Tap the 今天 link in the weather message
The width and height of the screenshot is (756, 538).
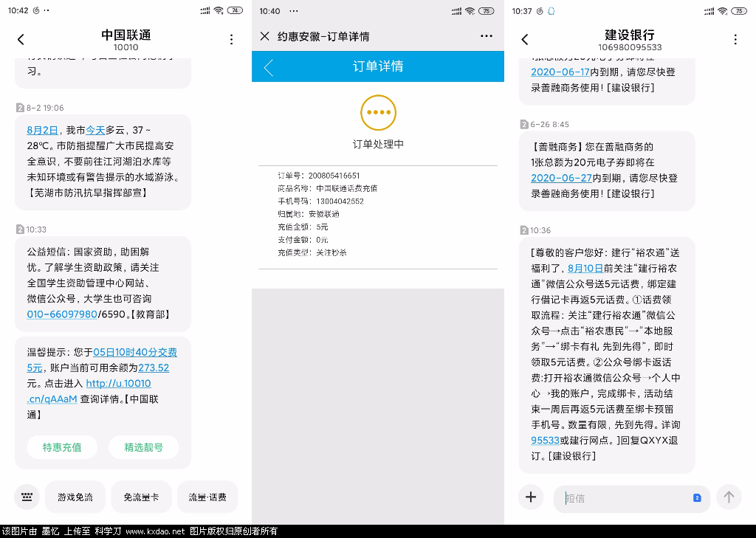95,130
